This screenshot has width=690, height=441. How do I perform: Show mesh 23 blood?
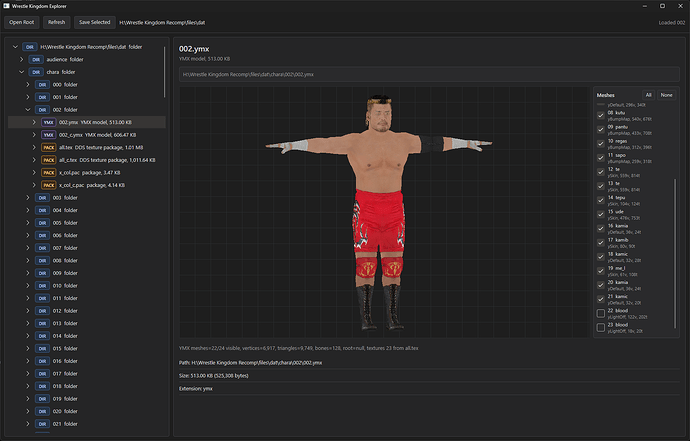[x=601, y=327]
